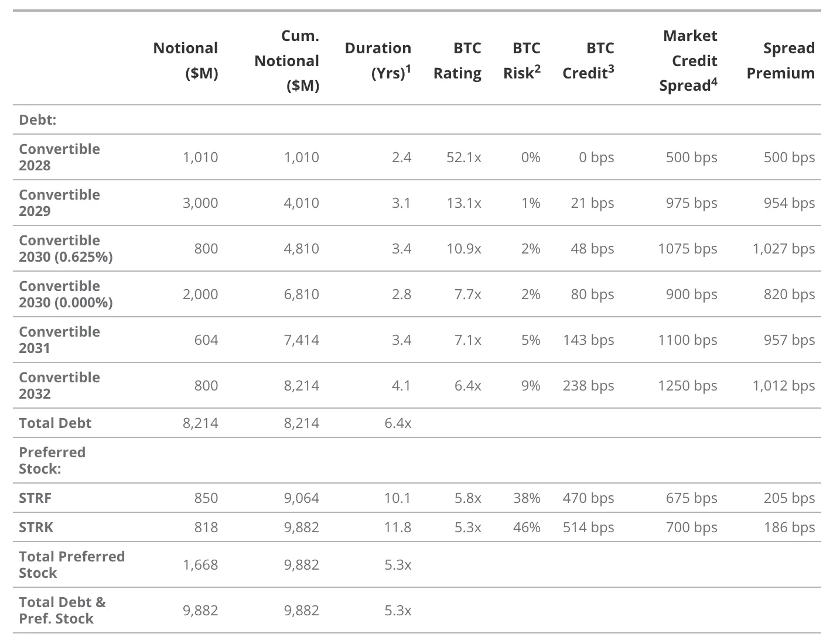
Task: Click the Preferred Stock: section heading
Action: 52,460
